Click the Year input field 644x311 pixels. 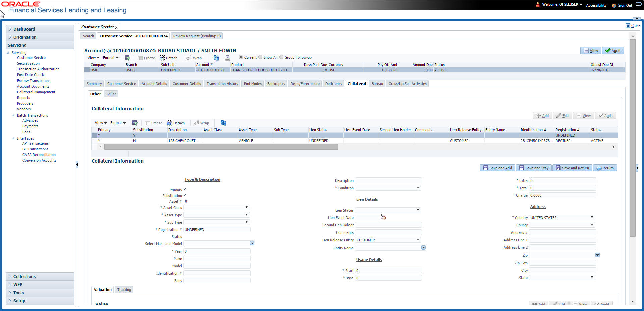[217, 251]
